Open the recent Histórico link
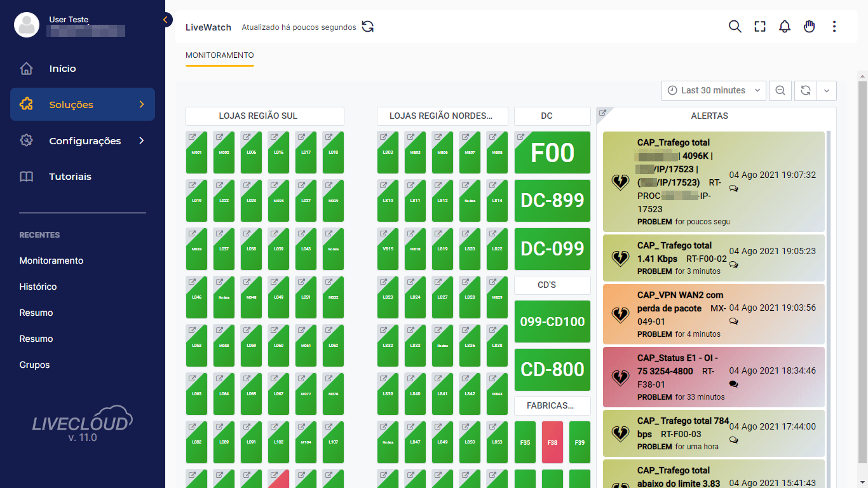 38,287
